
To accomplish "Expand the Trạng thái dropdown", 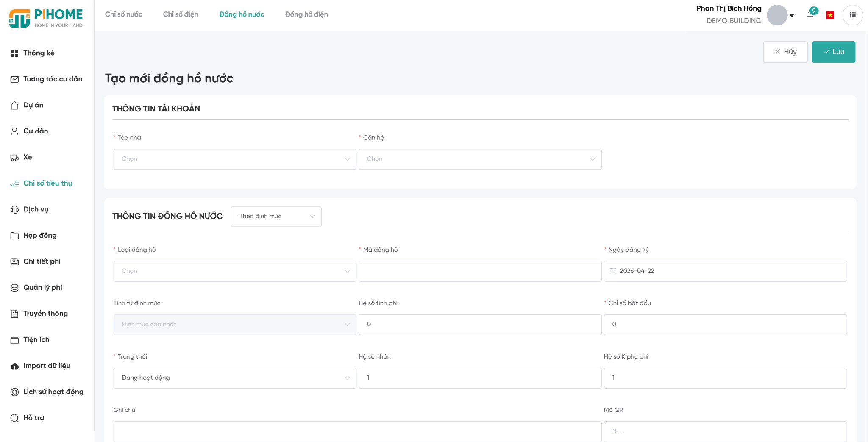I will pyautogui.click(x=235, y=378).
